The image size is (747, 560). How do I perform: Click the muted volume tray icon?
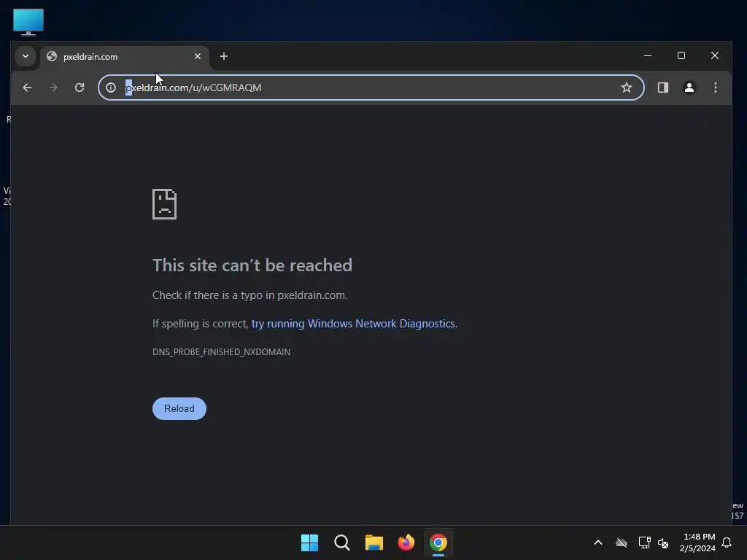pos(663,542)
